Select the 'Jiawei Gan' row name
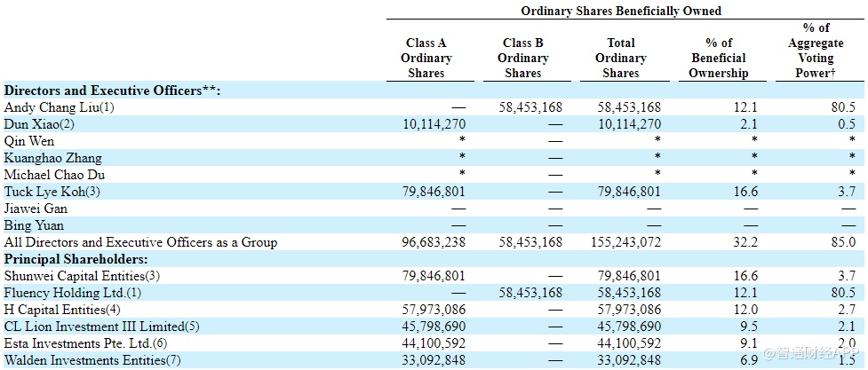 click(x=36, y=209)
